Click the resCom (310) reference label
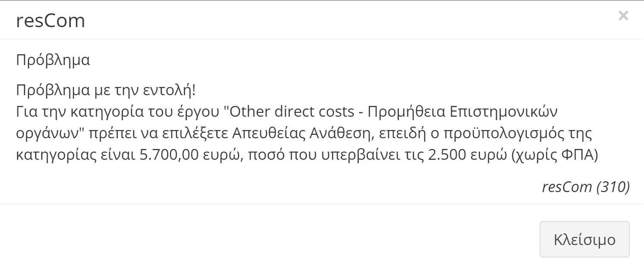Screen dimensions: 644x270 (585, 187)
